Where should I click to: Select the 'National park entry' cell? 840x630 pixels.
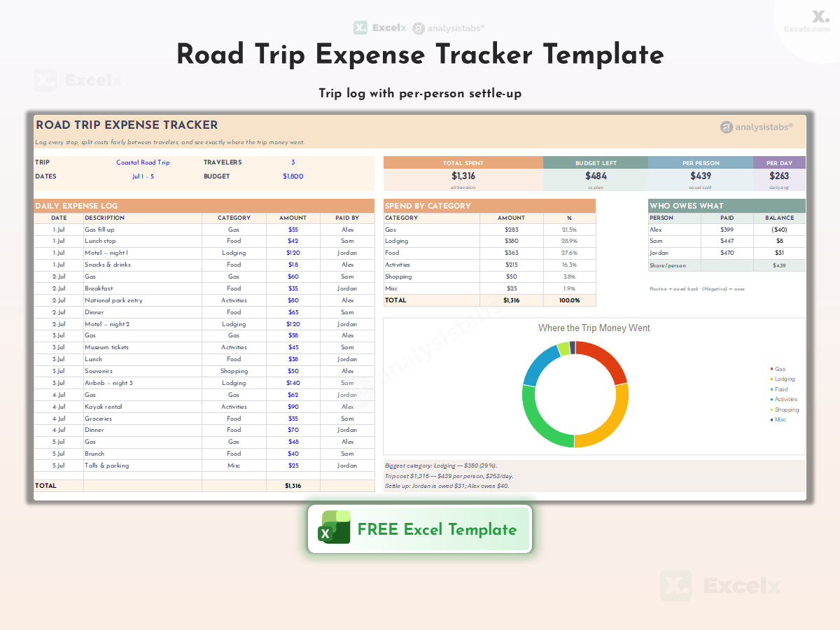143,300
